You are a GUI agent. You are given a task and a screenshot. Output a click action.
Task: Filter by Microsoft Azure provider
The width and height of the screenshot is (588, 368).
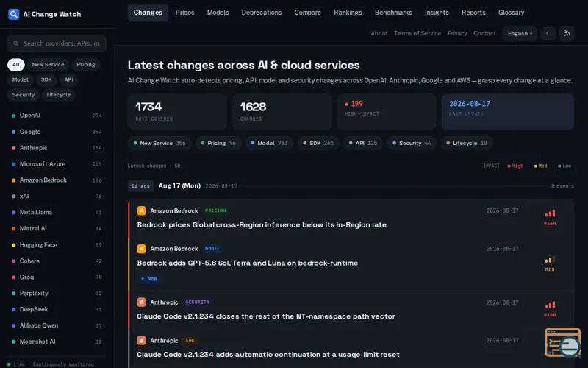tap(57, 164)
